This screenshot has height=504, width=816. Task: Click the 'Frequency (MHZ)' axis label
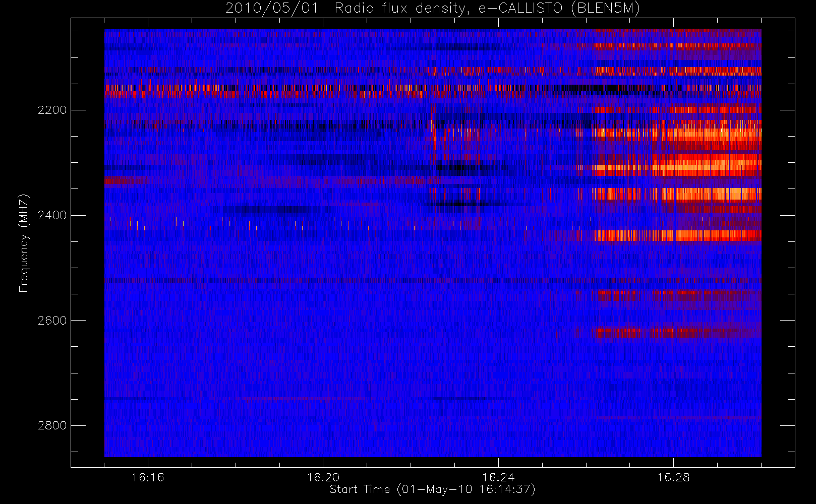click(x=23, y=243)
